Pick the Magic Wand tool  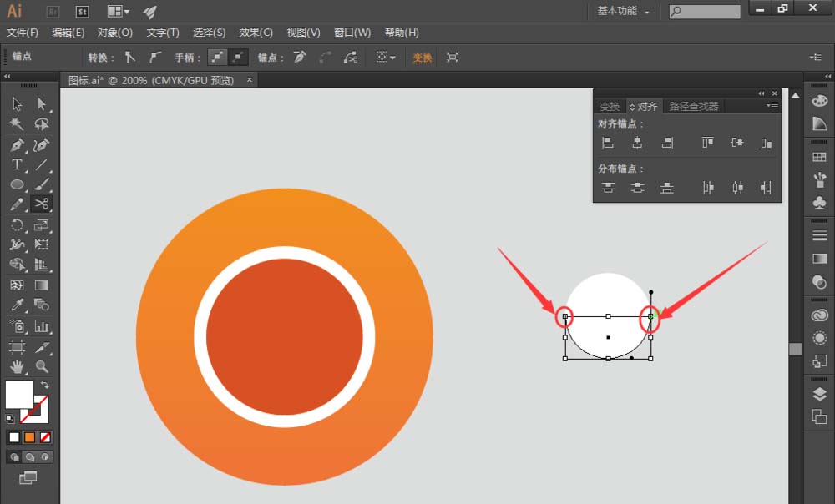point(17,124)
